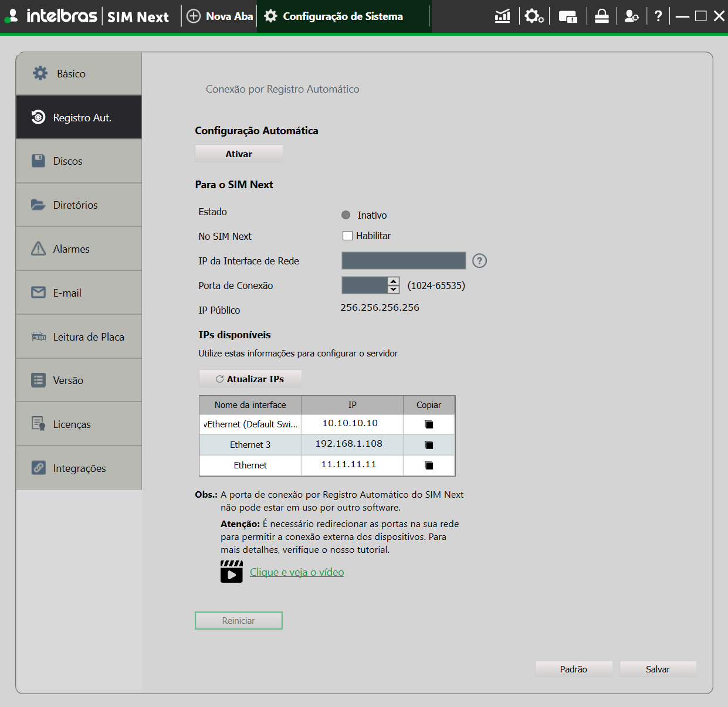
Task: Click the Salvar button
Action: (658, 669)
